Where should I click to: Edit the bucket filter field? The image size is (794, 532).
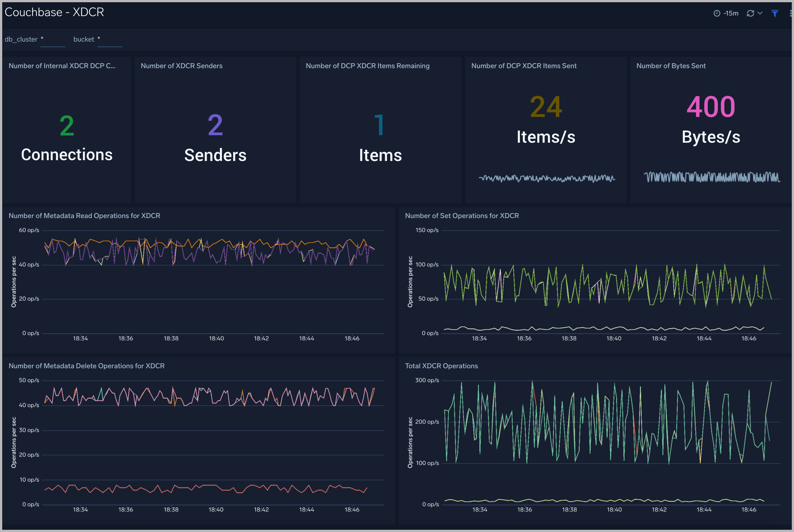(109, 40)
